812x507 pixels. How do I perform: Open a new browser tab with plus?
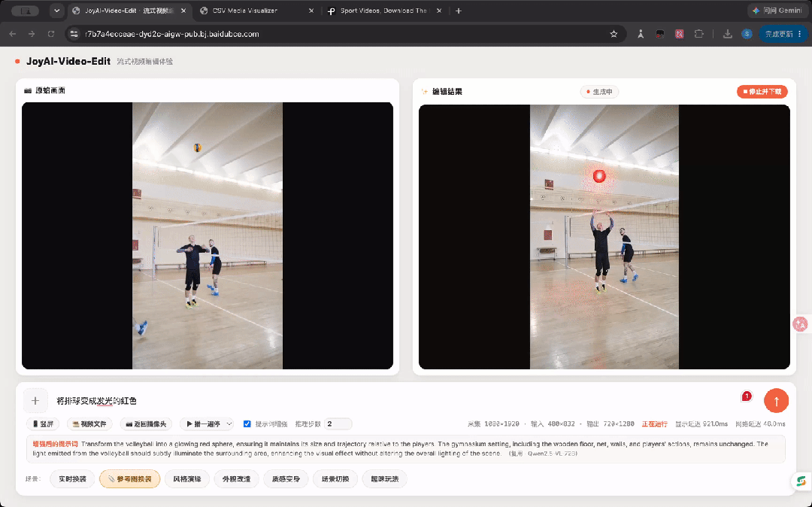click(x=459, y=11)
